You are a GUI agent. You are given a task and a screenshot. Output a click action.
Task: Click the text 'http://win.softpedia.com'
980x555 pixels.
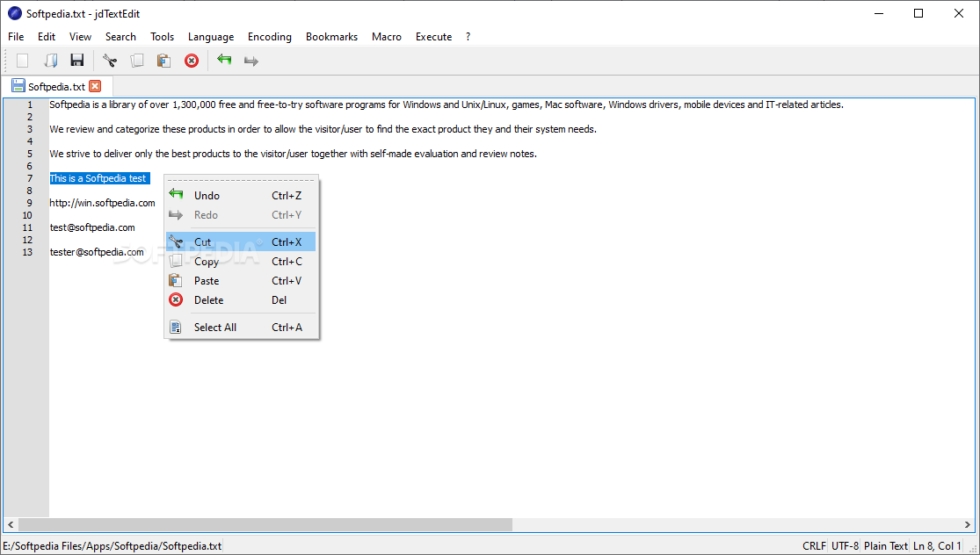point(103,203)
